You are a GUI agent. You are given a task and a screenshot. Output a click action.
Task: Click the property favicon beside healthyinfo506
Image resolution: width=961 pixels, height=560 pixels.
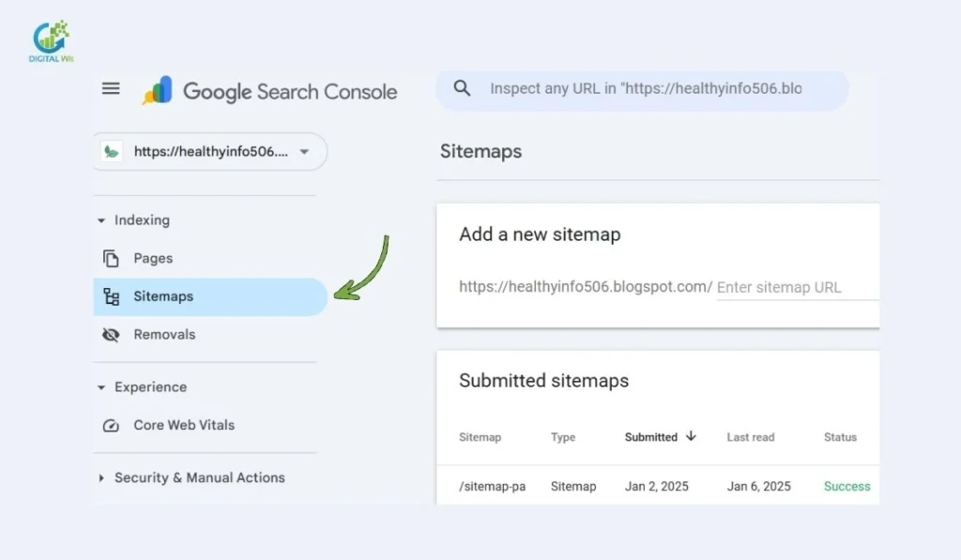[x=111, y=151]
